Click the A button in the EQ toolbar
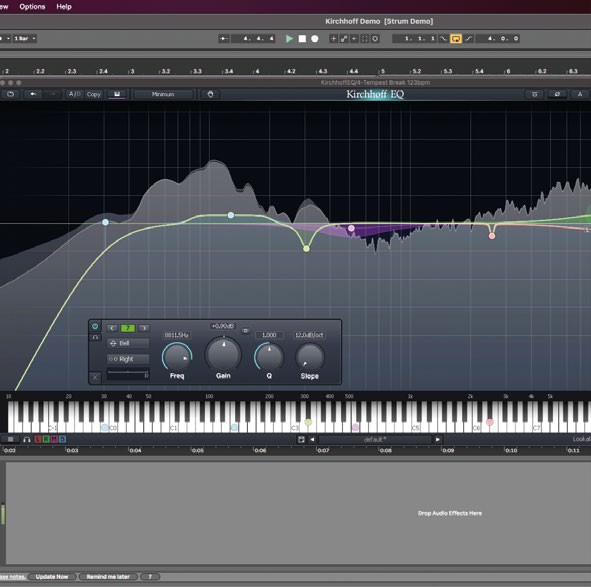Viewport: 591px width, 587px height. click(580, 94)
